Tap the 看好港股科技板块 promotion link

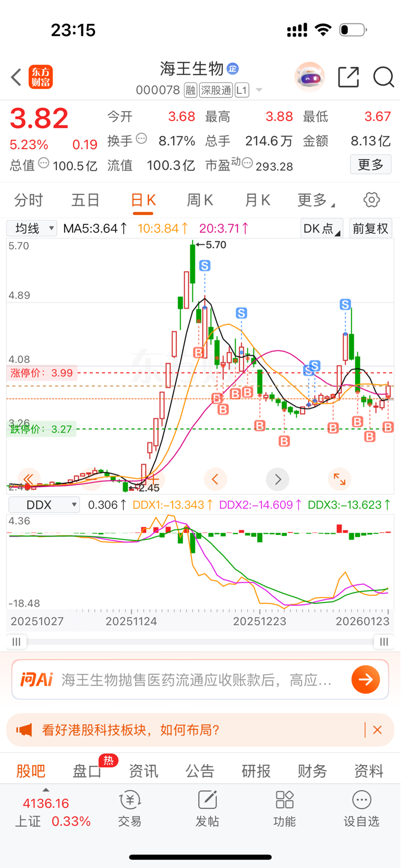point(130,730)
